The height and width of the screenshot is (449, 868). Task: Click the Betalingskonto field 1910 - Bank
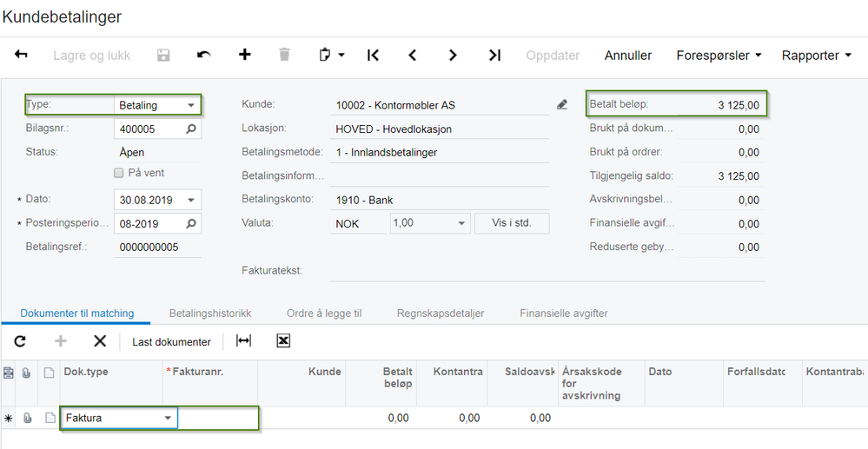[x=440, y=201]
